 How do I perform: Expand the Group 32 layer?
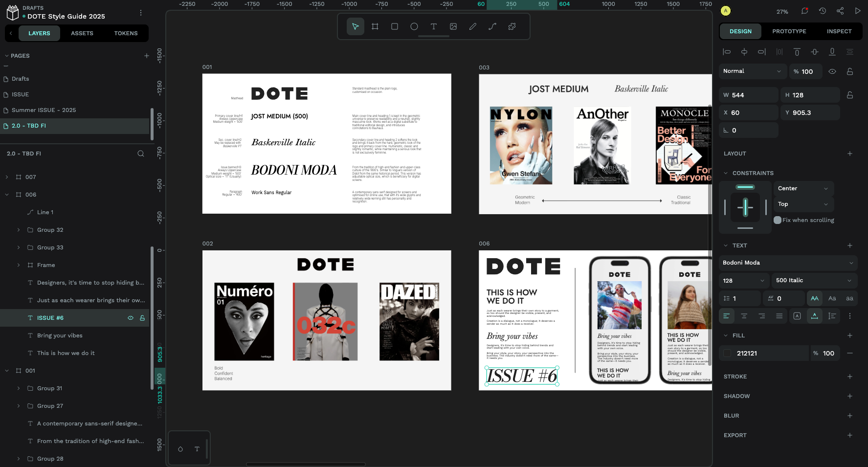point(19,230)
